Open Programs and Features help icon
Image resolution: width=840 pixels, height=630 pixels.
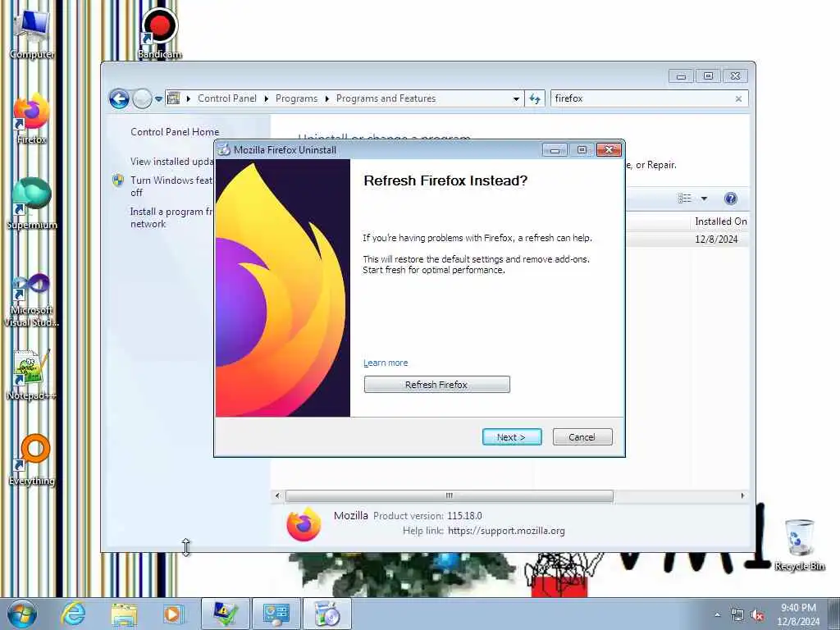tap(730, 199)
